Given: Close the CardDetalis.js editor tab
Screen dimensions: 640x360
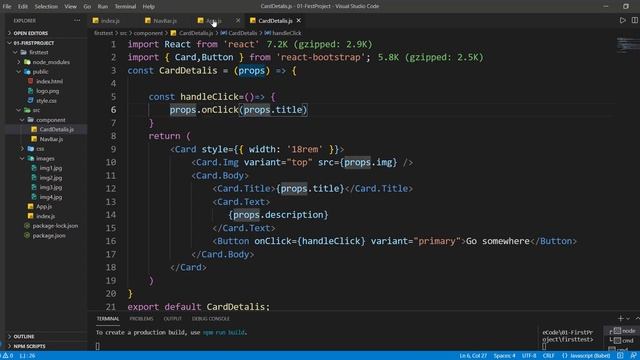Looking at the screenshot, I should point(299,20).
